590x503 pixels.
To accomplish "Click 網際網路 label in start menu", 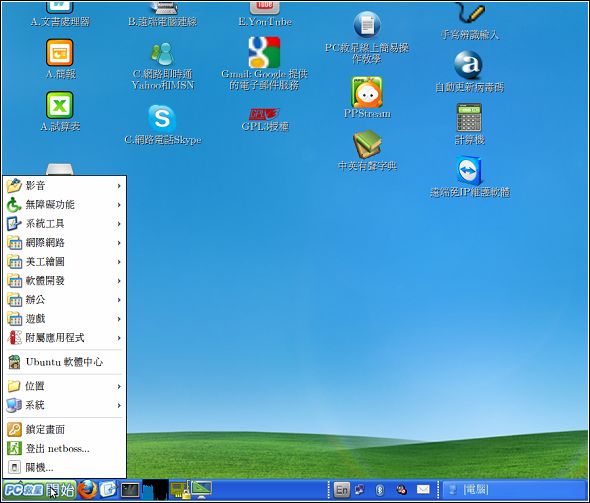I will (45, 243).
